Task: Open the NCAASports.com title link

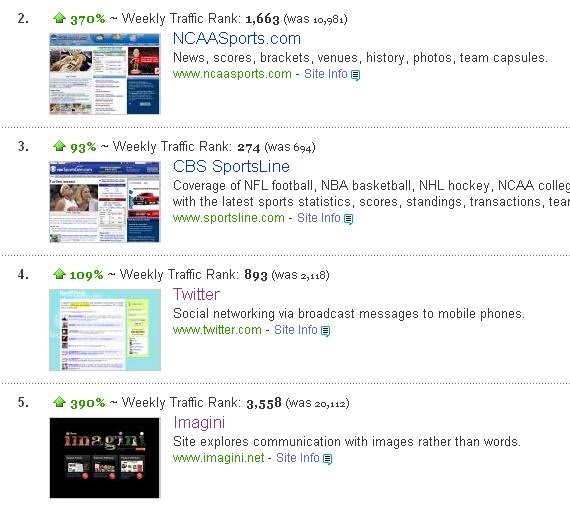Action: click(x=237, y=39)
